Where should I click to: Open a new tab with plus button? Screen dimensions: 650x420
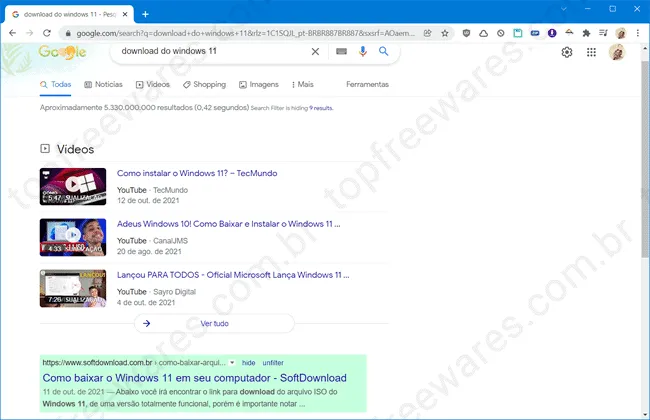[145, 15]
